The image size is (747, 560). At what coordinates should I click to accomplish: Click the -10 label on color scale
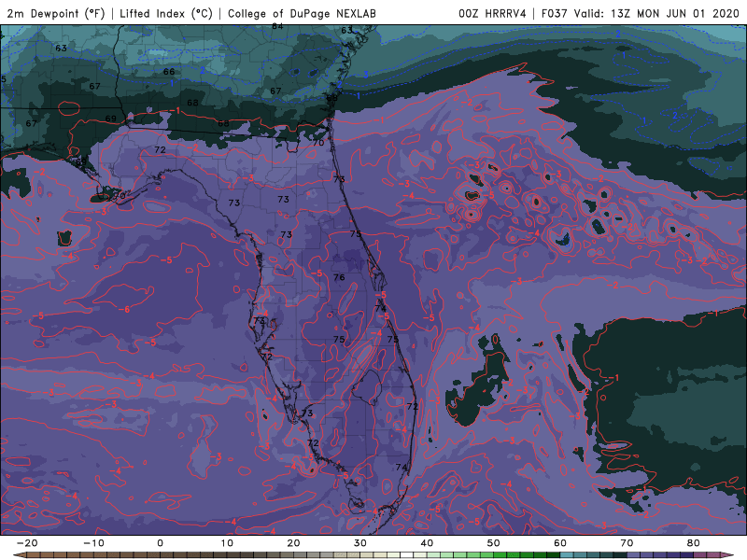pos(93,543)
